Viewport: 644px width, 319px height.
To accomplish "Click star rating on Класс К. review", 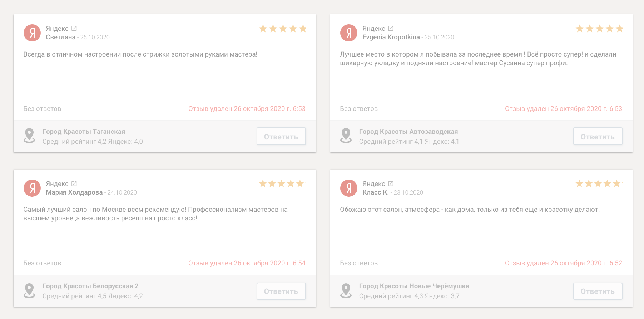I will coord(598,184).
